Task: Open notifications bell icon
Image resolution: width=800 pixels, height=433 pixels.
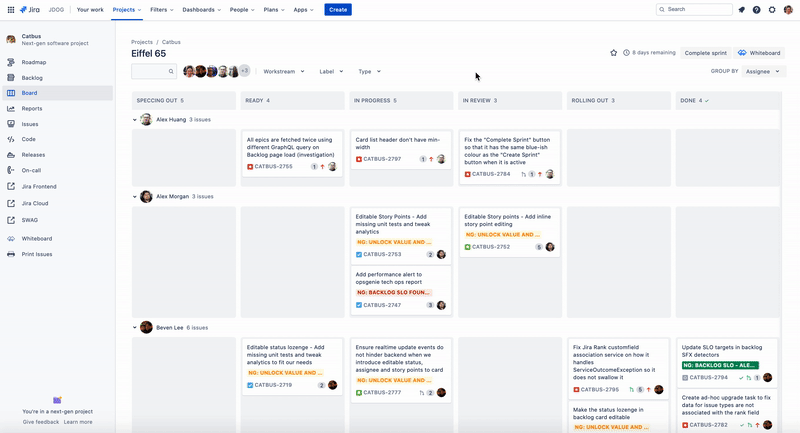Action: pos(741,10)
